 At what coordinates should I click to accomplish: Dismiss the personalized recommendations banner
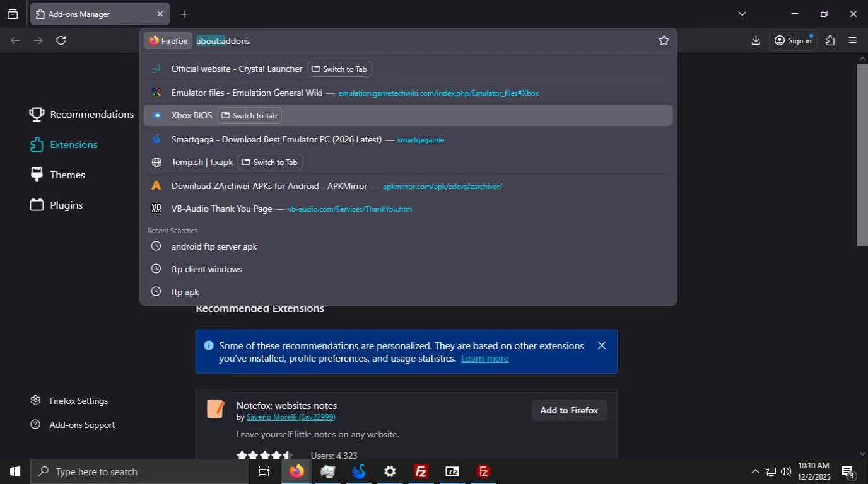pos(601,345)
